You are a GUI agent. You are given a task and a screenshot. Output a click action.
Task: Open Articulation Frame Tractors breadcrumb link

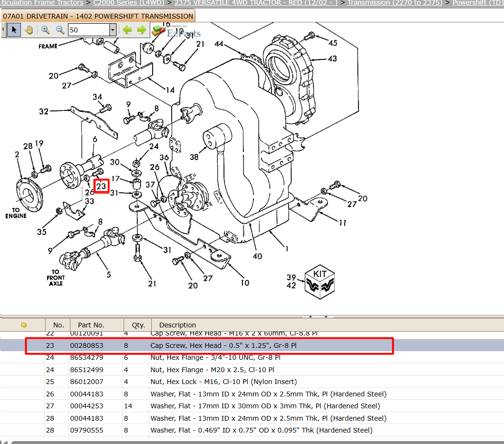coord(41,2)
